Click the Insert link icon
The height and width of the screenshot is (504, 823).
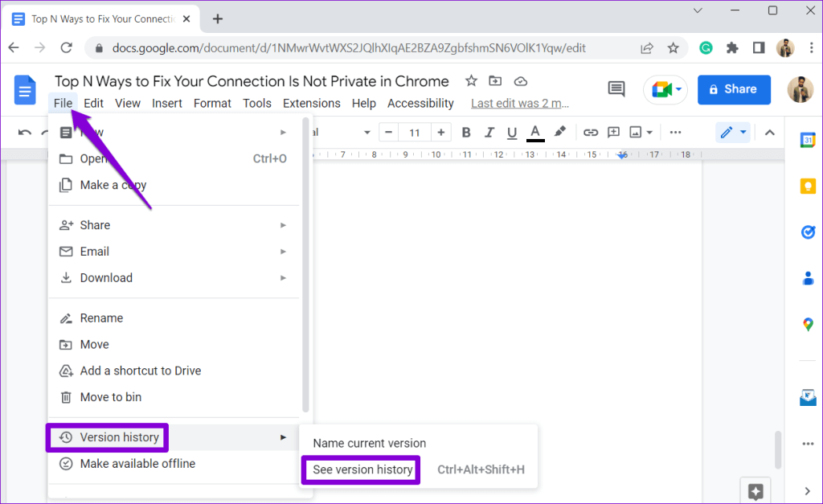pos(591,132)
